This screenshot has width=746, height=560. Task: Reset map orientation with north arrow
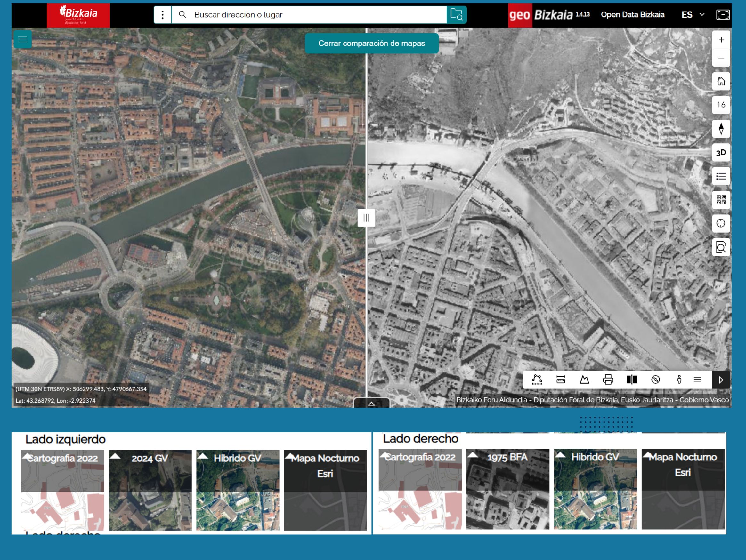point(721,128)
